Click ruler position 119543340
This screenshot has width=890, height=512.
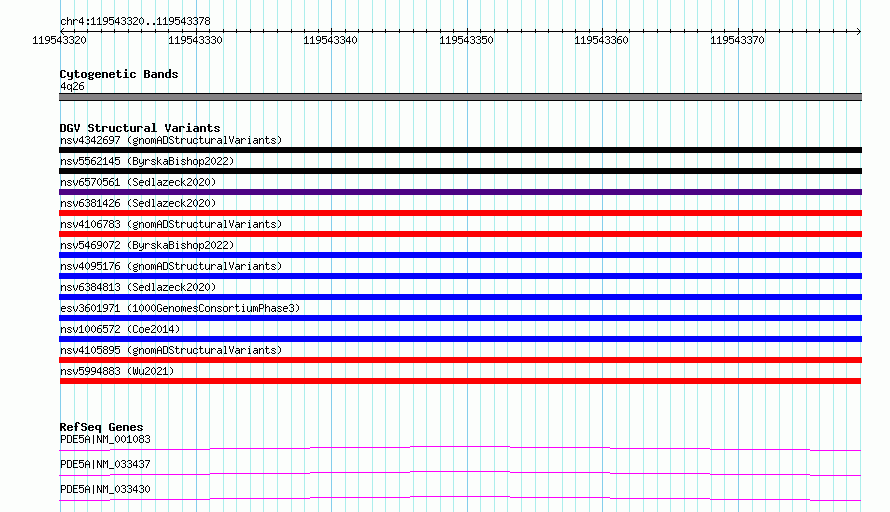pyautogui.click(x=330, y=40)
